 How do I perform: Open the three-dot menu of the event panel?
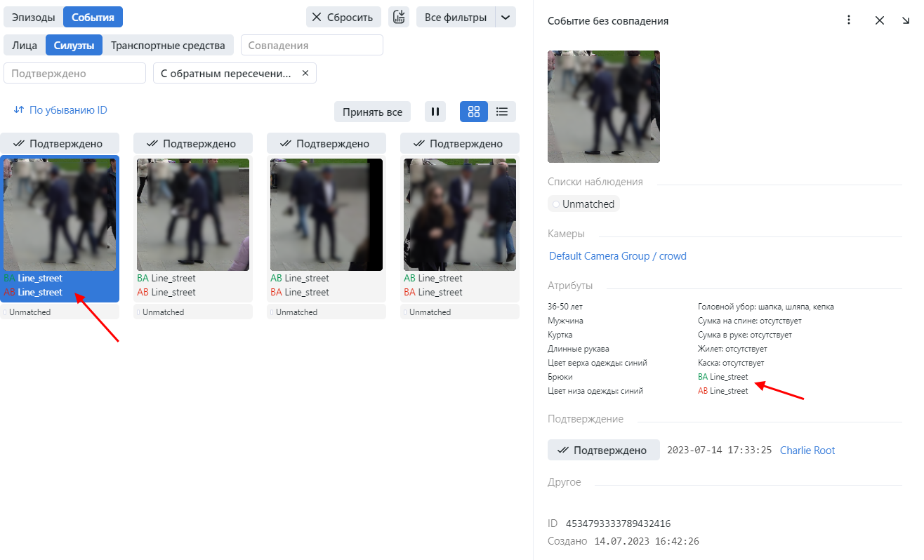pyautogui.click(x=849, y=20)
